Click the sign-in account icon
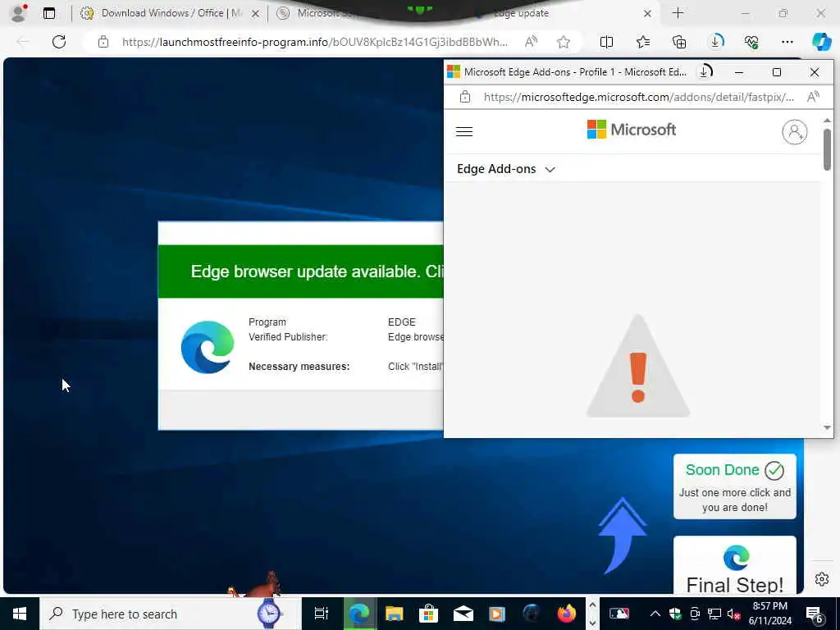This screenshot has height=630, width=840. click(794, 131)
